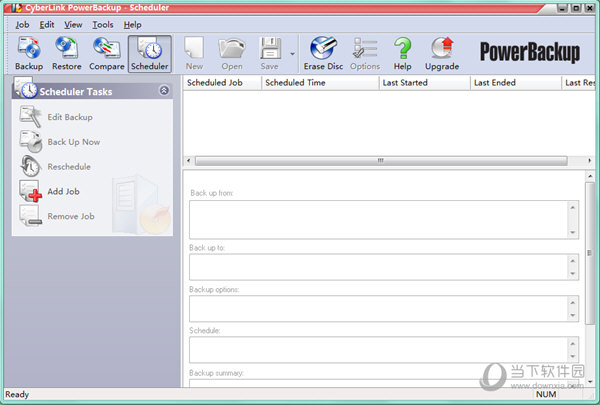Click the Back Up Now icon
This screenshot has height=405, width=600.
[x=31, y=141]
